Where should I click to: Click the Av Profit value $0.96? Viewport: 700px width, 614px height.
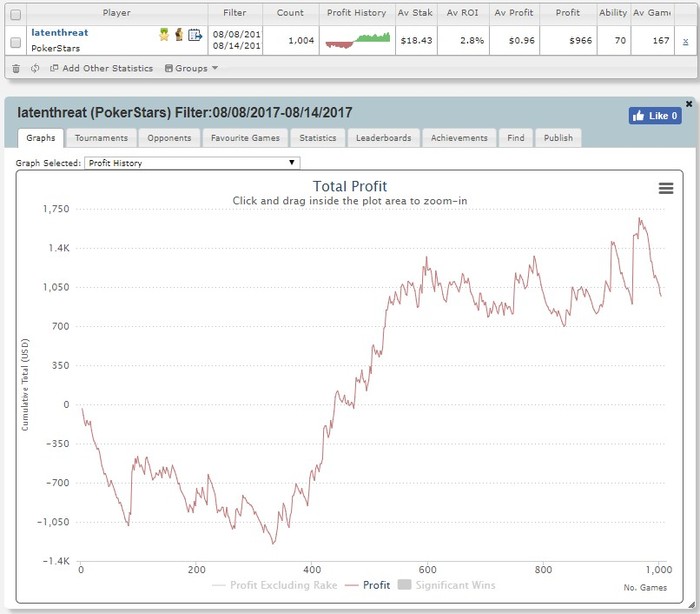coord(522,41)
